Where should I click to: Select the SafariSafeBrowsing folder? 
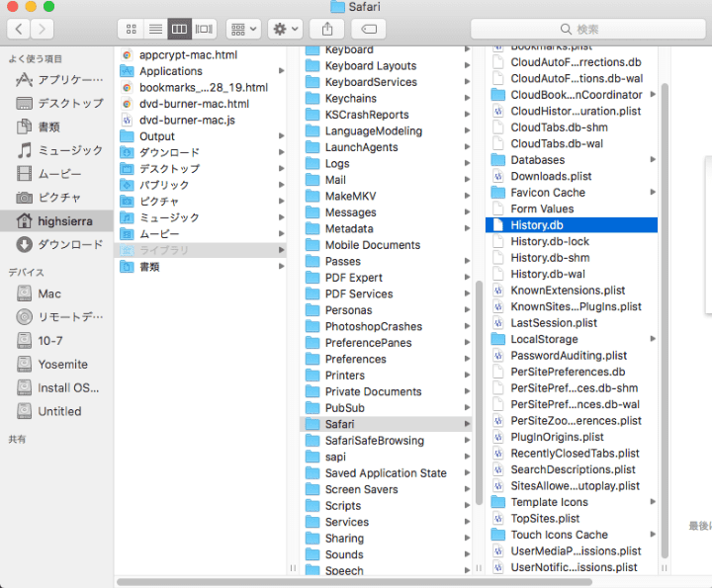(386, 441)
